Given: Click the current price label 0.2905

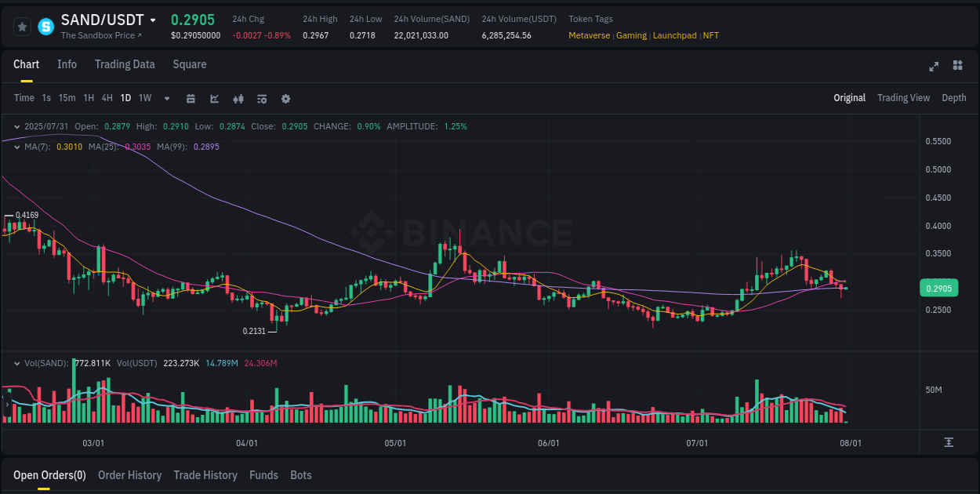Looking at the screenshot, I should (938, 288).
